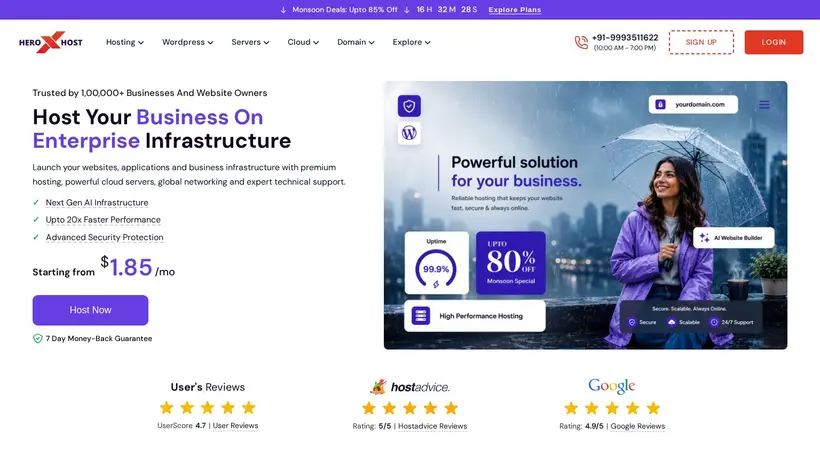Click the phone call icon
820x461 pixels.
point(581,42)
